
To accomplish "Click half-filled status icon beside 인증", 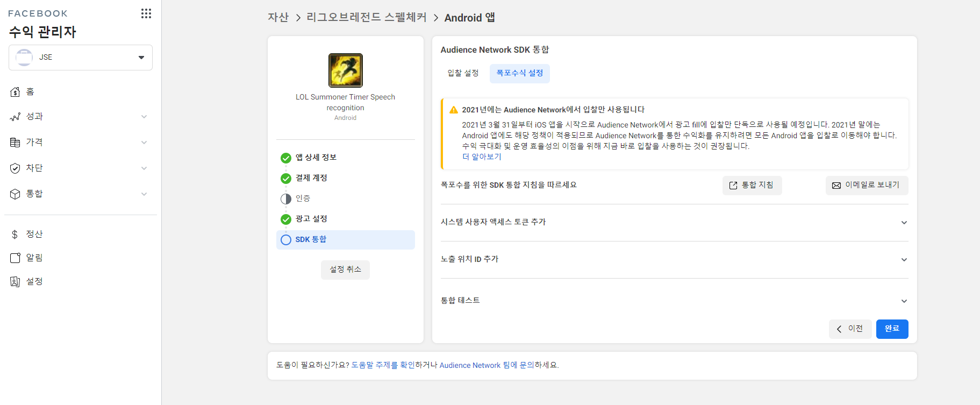I will pos(286,199).
